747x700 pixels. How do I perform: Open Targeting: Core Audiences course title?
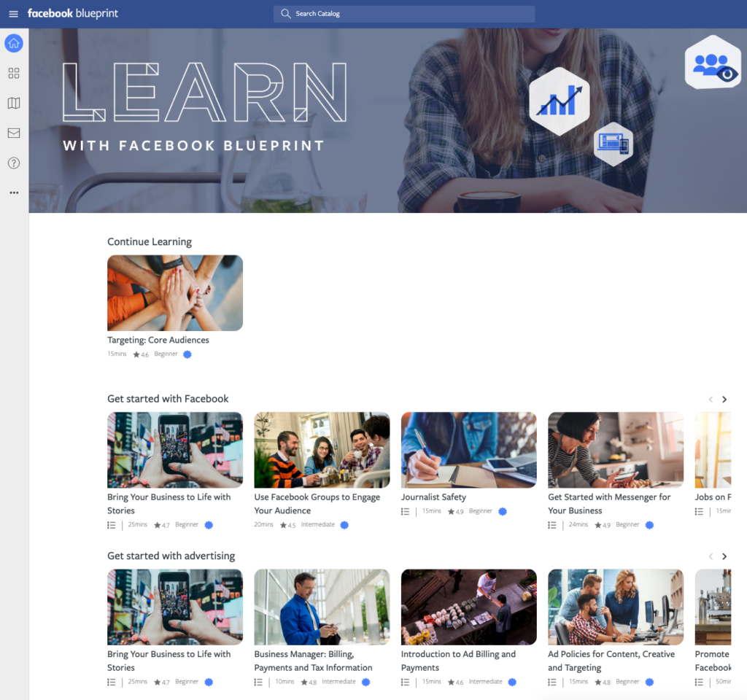coord(158,340)
